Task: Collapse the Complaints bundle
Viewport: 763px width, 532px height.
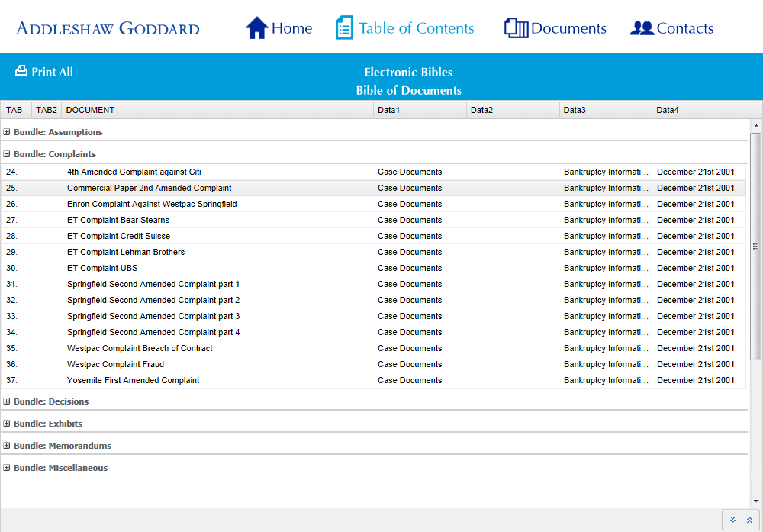Action: coord(7,154)
